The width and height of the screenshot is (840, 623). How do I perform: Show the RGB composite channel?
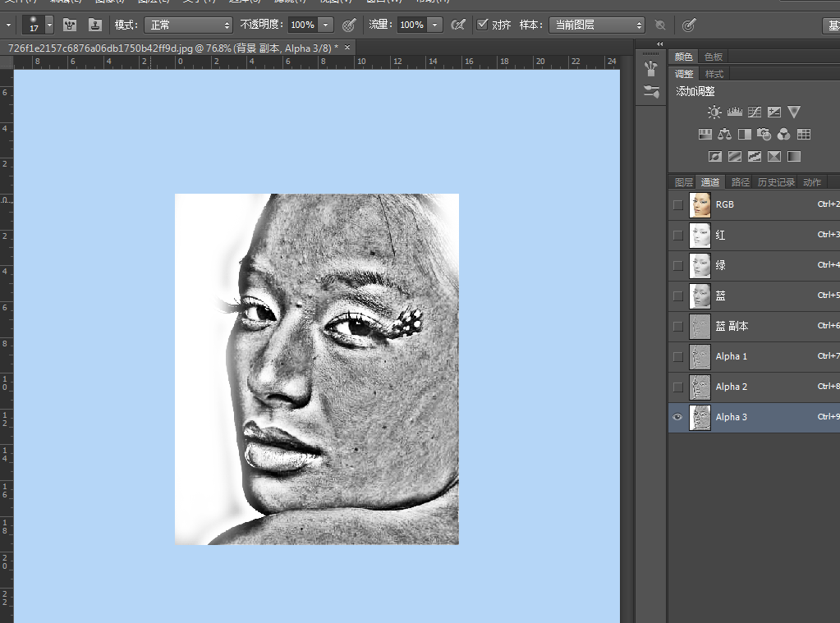[x=677, y=204]
